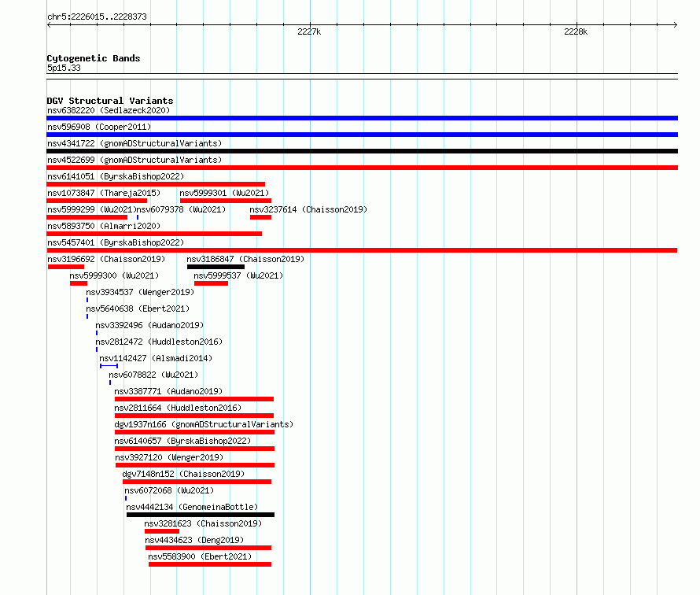Open nsv5999300 (Wu2021) label
Image resolution: width=700 pixels, height=595 pixels.
(x=114, y=275)
